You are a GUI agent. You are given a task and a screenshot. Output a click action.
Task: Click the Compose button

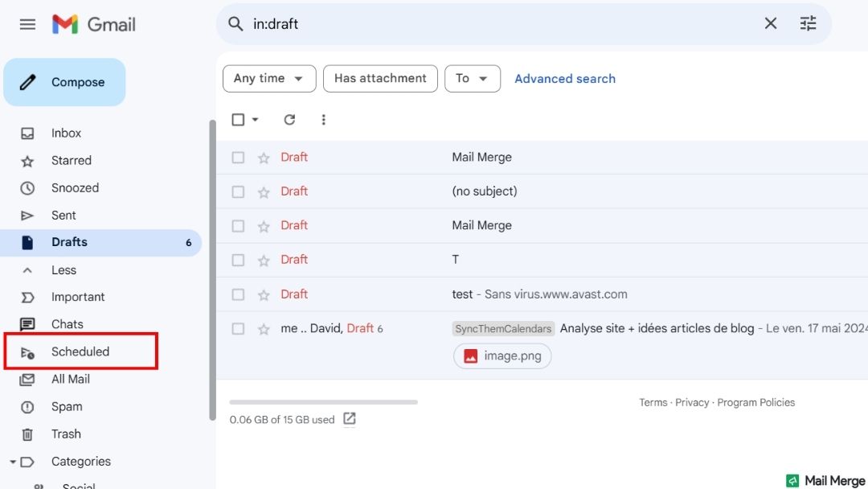click(x=65, y=82)
